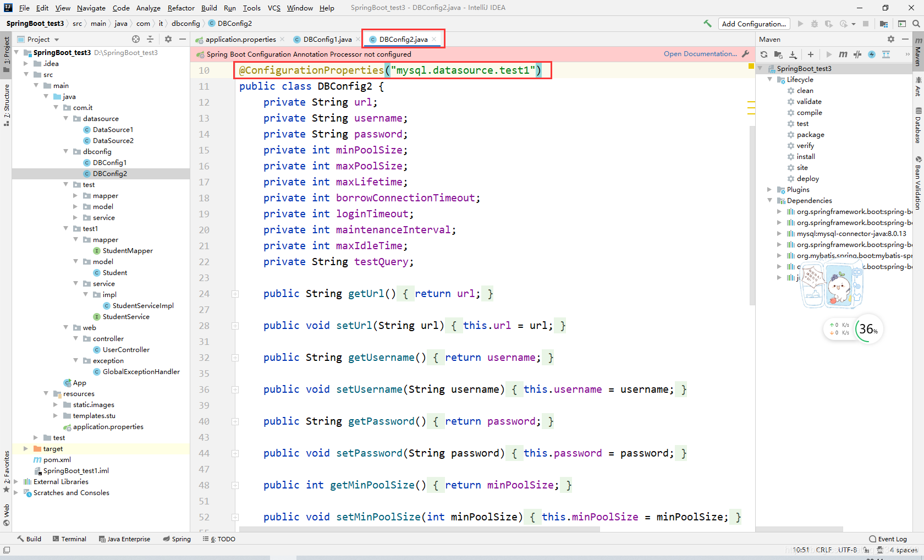Screen dimensions: 924x560
Task: Open the Terminal tool window
Action: tap(69, 539)
